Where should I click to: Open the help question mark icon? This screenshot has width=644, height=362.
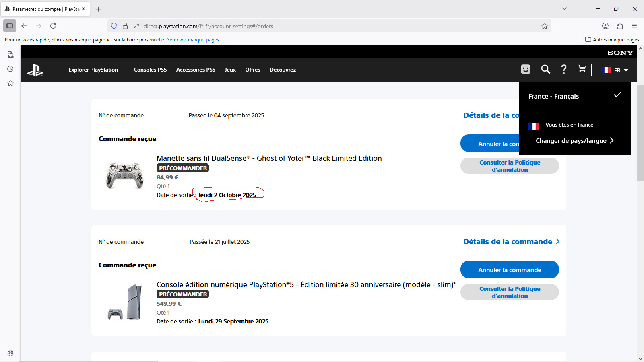564,69
